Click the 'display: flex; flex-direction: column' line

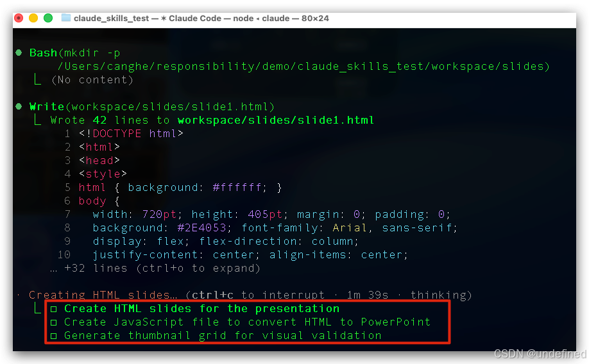pos(226,242)
